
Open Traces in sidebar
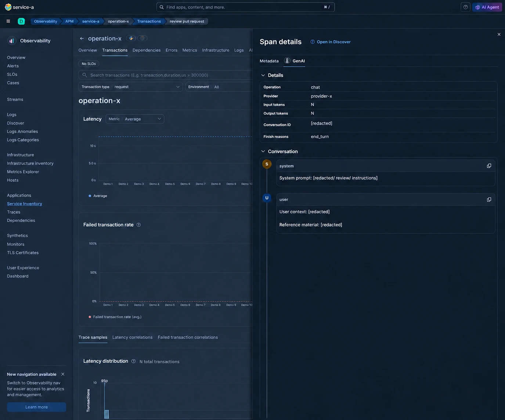pyautogui.click(x=14, y=212)
